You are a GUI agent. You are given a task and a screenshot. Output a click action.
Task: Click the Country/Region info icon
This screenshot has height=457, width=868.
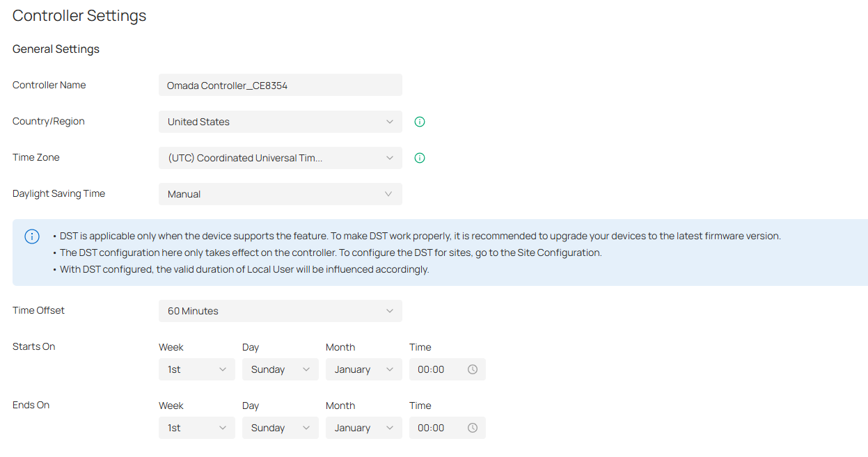[420, 122]
